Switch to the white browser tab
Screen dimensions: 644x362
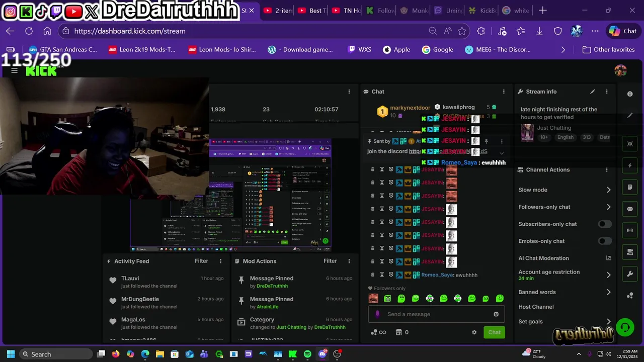click(x=516, y=11)
